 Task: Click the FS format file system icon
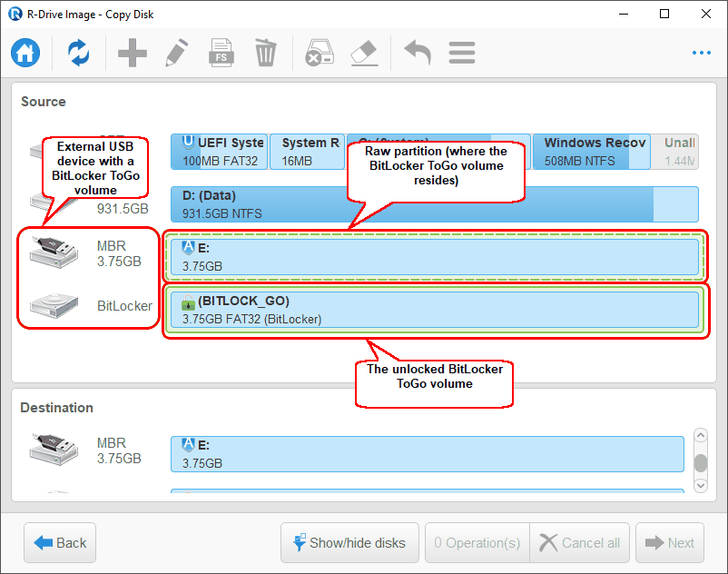[221, 53]
